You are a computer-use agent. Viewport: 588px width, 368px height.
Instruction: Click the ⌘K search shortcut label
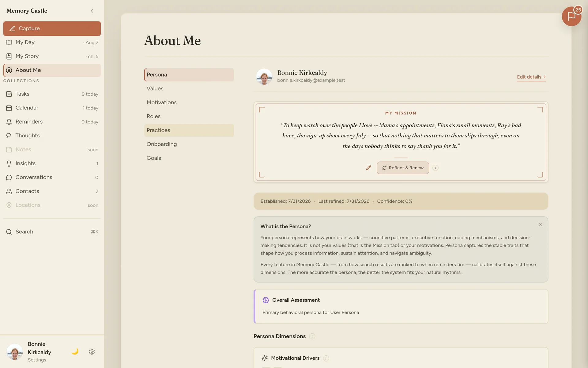[95, 232]
